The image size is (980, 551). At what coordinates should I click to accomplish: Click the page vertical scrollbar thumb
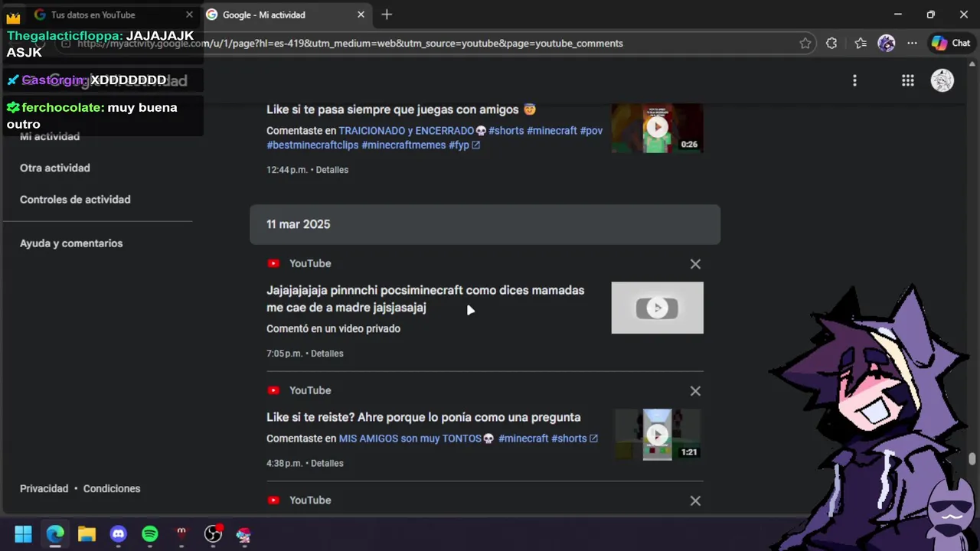coord(972,459)
